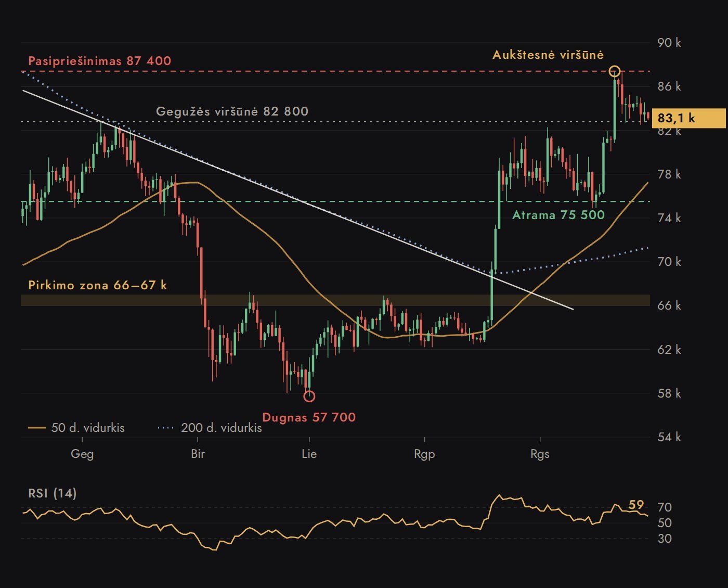Click the 54 k price axis label

pyautogui.click(x=669, y=437)
